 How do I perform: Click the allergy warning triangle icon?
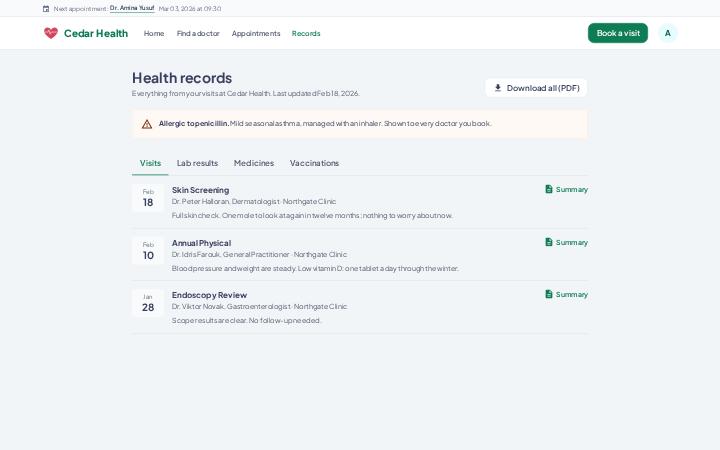coord(147,124)
